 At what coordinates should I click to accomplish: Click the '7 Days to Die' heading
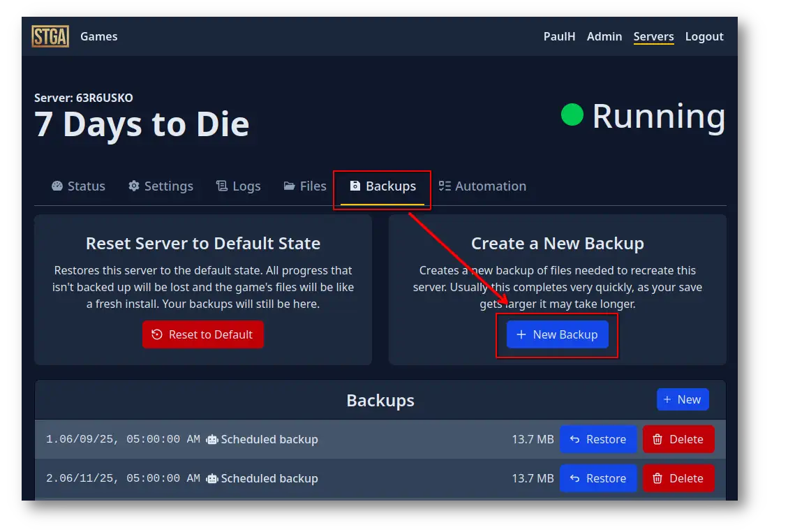point(142,124)
